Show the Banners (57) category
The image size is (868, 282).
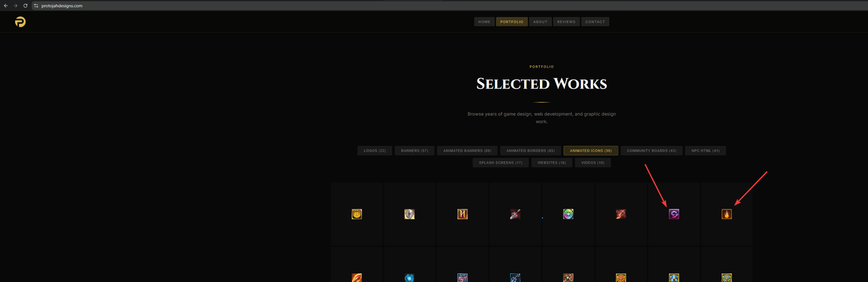[414, 151]
